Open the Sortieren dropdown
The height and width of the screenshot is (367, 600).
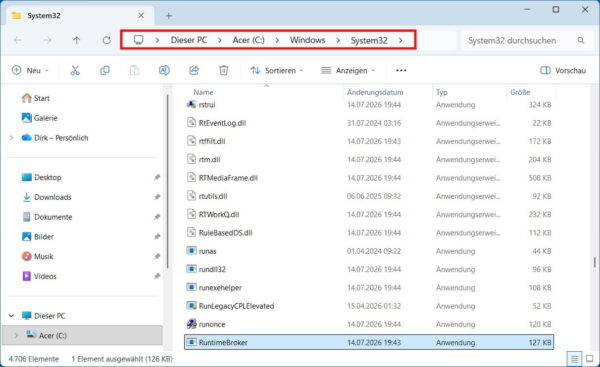click(277, 70)
